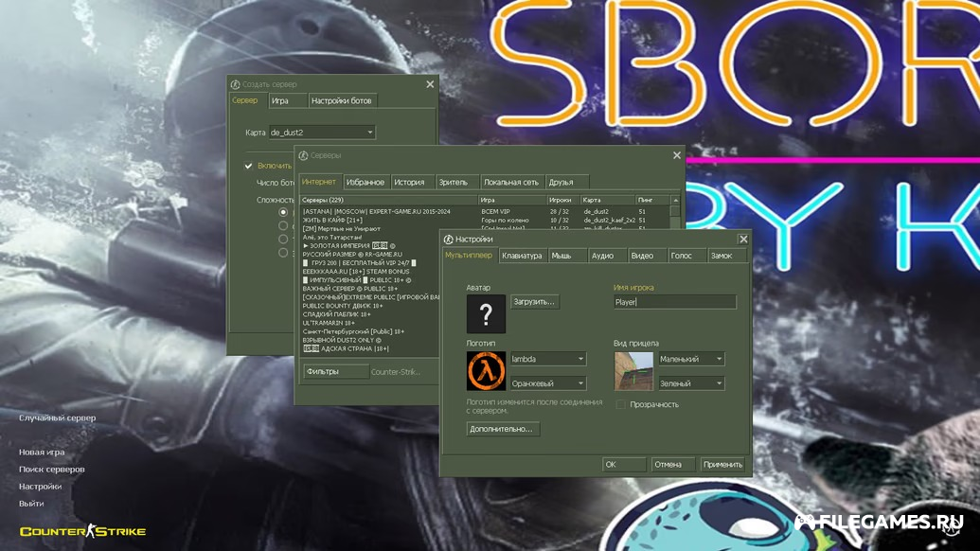The width and height of the screenshot is (980, 551).
Task: Select the ЖИТЬ В КАЙФ [21+] server
Action: [485, 220]
